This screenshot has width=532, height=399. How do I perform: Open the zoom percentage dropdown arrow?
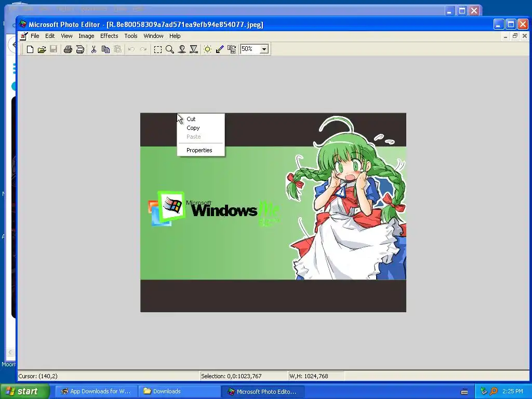264,49
